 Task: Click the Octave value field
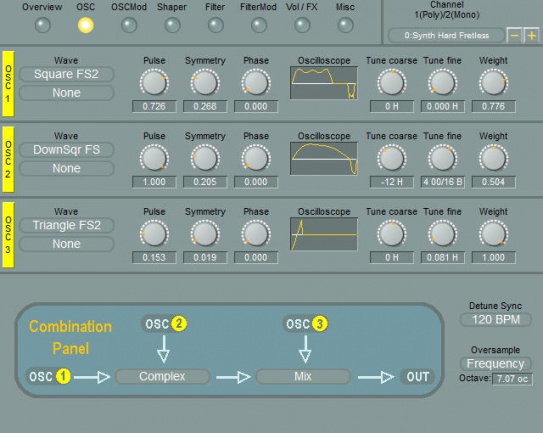click(x=512, y=379)
